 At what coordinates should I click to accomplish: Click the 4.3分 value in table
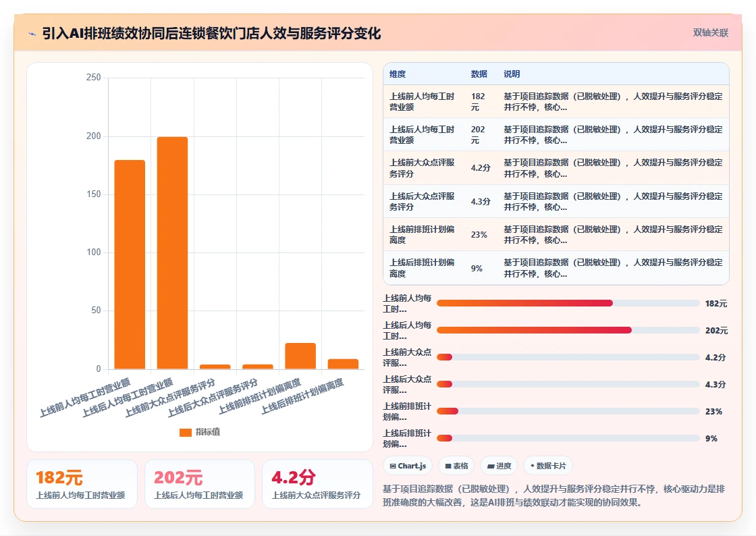click(x=481, y=201)
